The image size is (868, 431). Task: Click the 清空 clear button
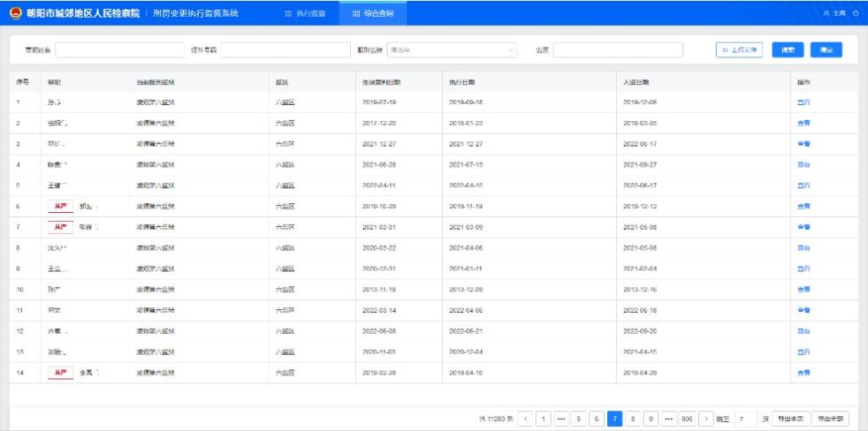coord(826,50)
